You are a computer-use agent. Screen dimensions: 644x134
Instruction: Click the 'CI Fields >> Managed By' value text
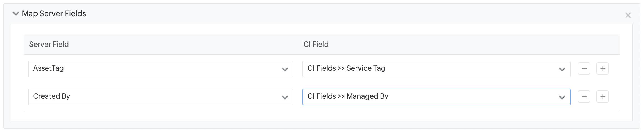(x=347, y=96)
